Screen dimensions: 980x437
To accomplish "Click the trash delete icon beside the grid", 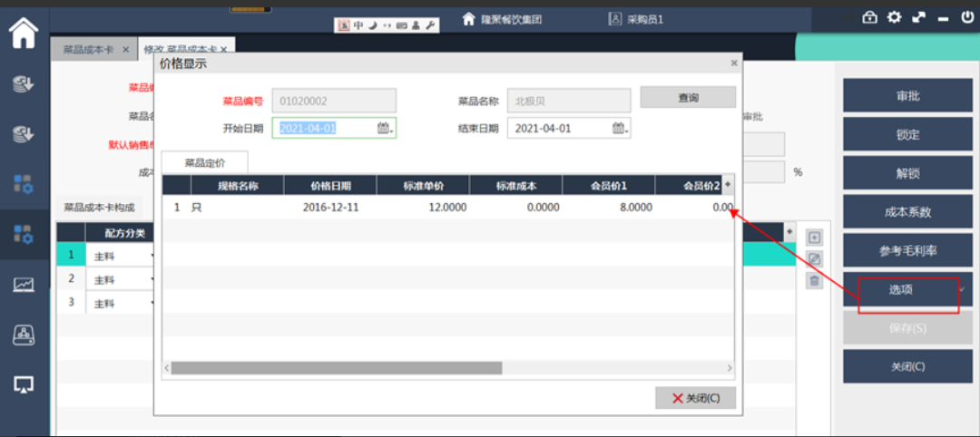I will (814, 281).
